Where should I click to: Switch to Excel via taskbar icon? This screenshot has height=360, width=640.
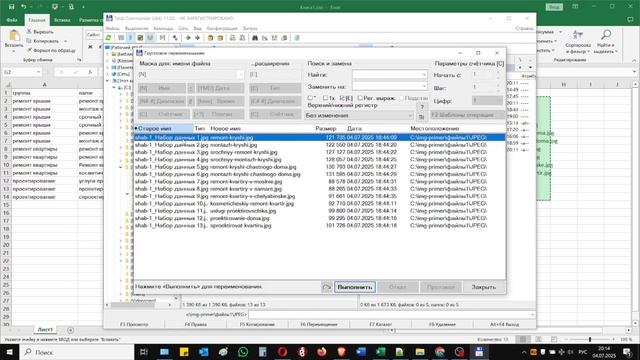[380, 352]
